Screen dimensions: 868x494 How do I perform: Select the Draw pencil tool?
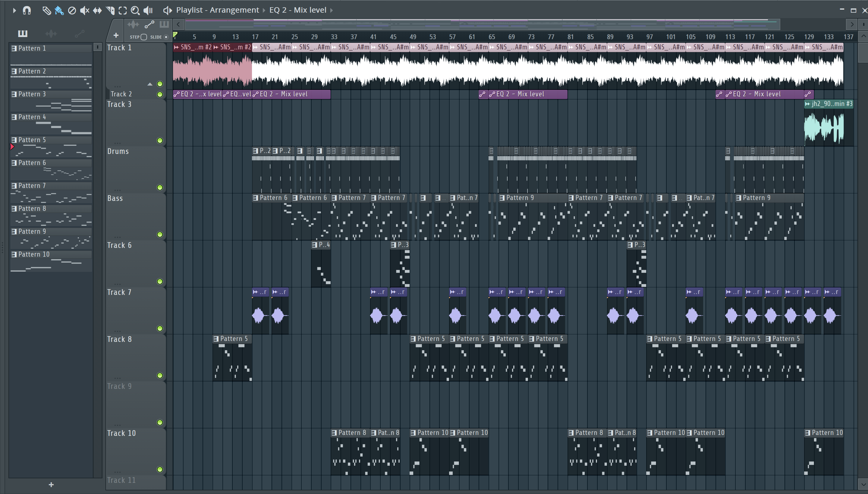click(x=46, y=11)
